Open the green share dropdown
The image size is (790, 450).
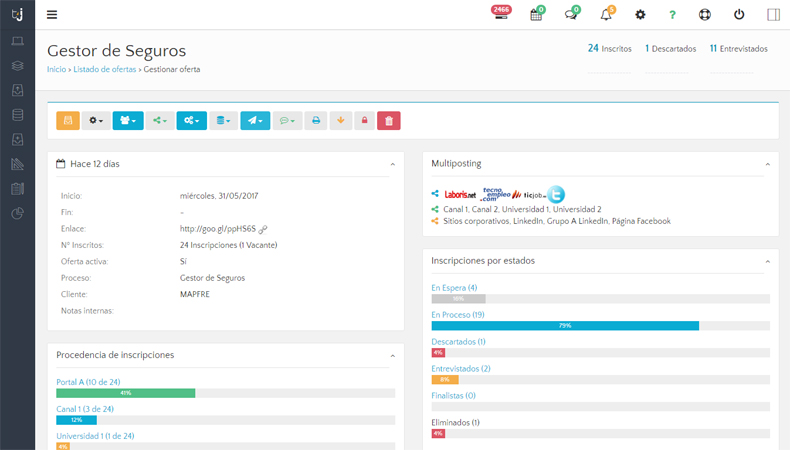160,120
